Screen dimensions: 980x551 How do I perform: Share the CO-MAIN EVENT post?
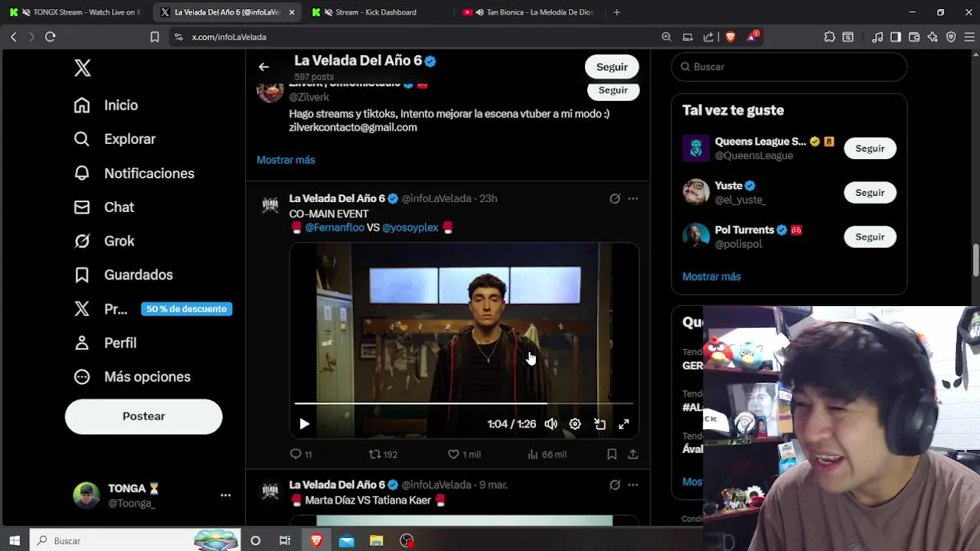tap(633, 455)
